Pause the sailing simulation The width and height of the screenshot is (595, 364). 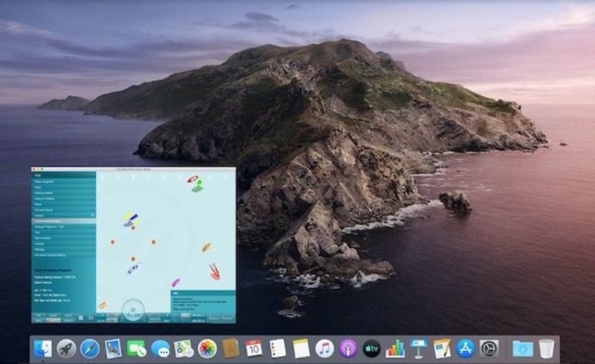91,318
